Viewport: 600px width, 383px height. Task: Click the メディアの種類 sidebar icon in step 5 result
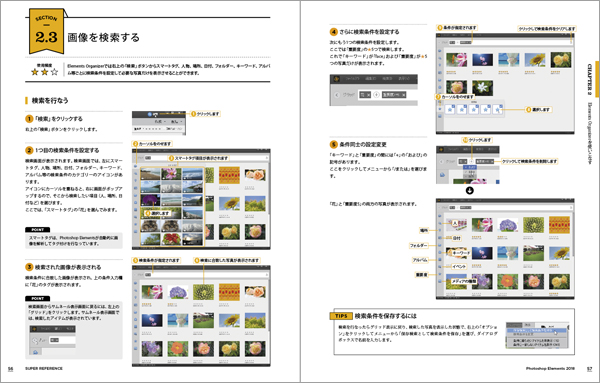click(x=440, y=282)
